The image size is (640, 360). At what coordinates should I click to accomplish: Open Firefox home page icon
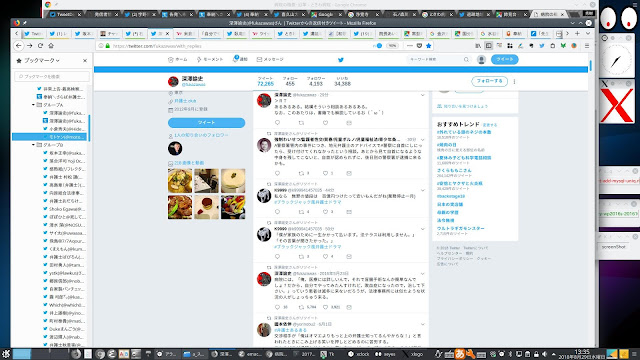pos(51,46)
